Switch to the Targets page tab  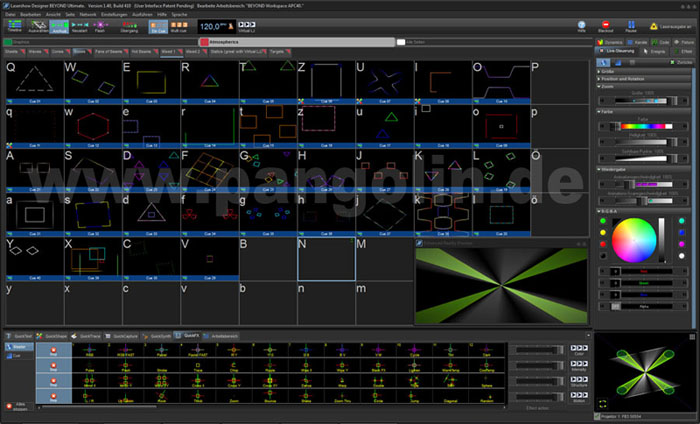(279, 52)
